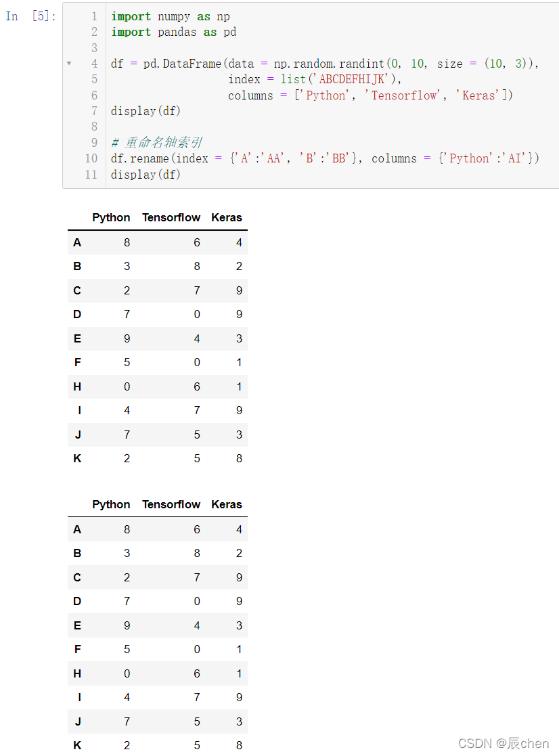Select the Keras header in second table

click(x=227, y=504)
